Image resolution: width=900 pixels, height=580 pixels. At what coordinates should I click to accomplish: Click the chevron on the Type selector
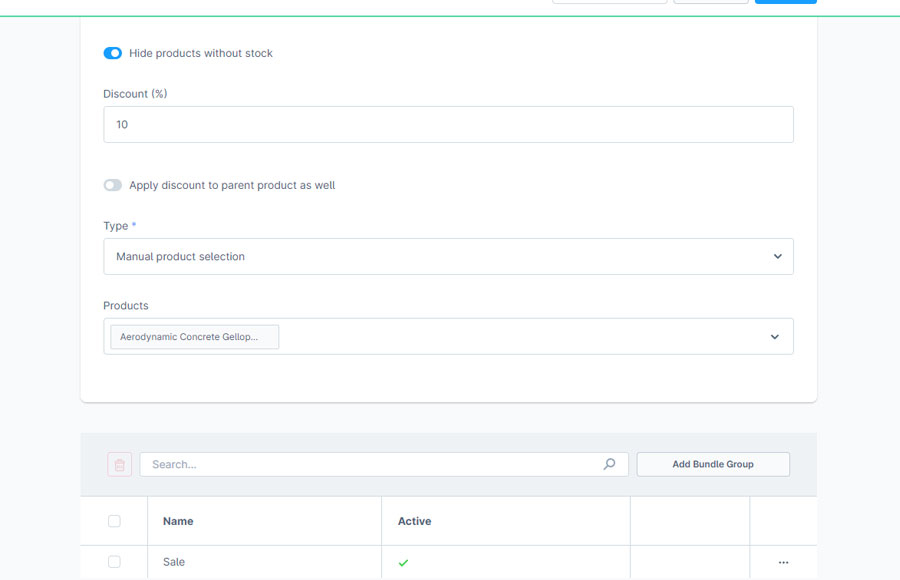click(777, 256)
